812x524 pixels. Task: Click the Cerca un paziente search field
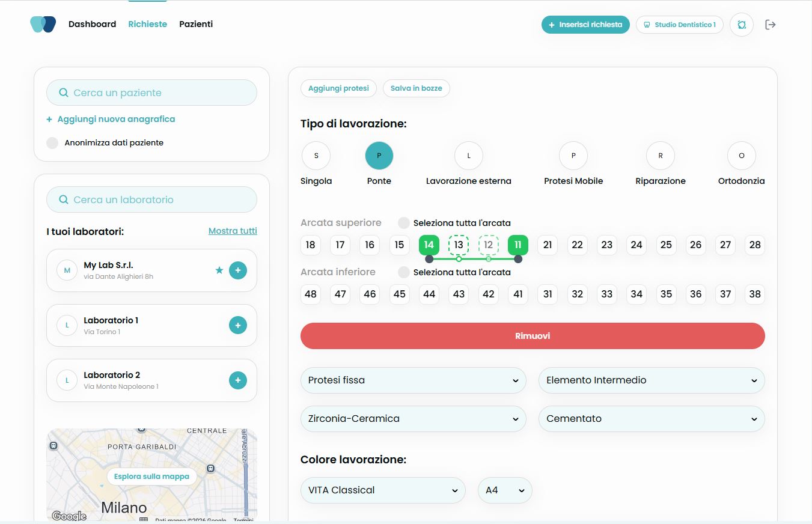151,92
